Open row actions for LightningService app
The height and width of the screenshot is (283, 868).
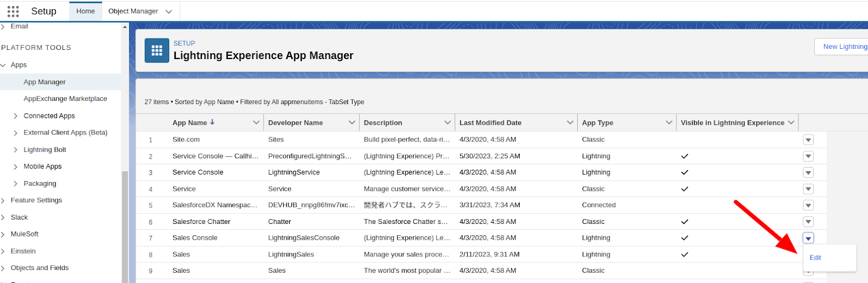coord(808,172)
